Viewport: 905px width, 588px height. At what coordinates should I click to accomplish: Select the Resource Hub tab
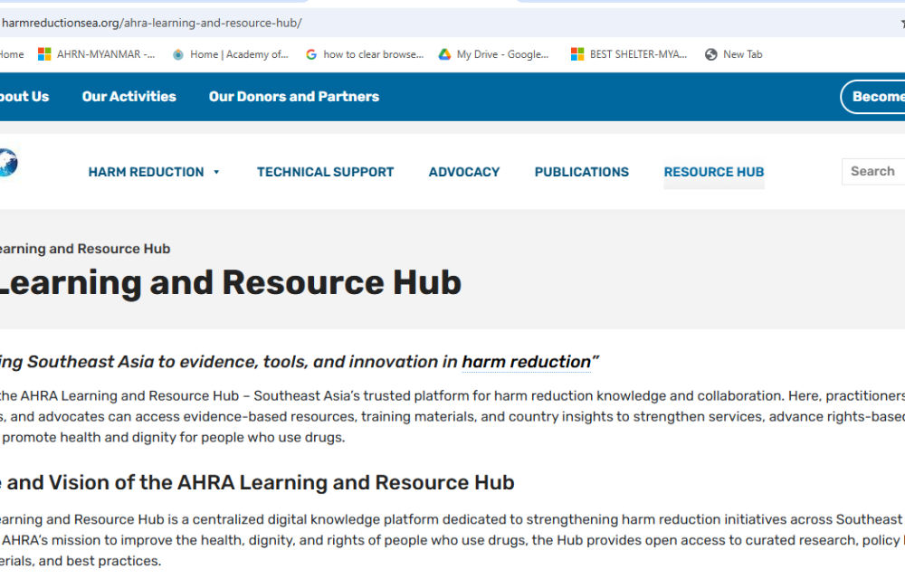pos(713,172)
